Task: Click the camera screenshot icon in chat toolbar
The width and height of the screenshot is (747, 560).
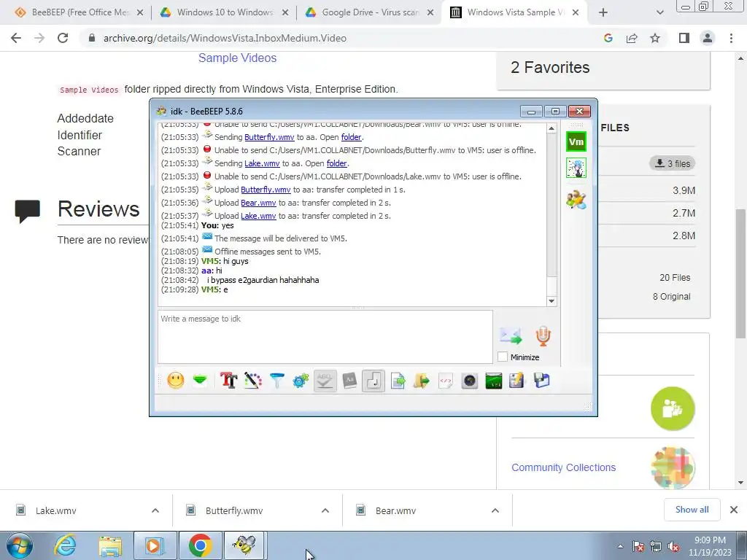Action: click(x=470, y=381)
